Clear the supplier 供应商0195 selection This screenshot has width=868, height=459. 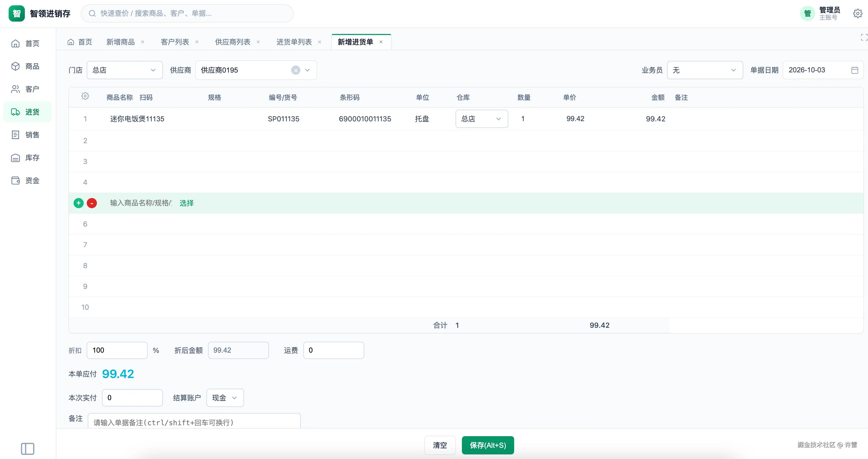296,70
